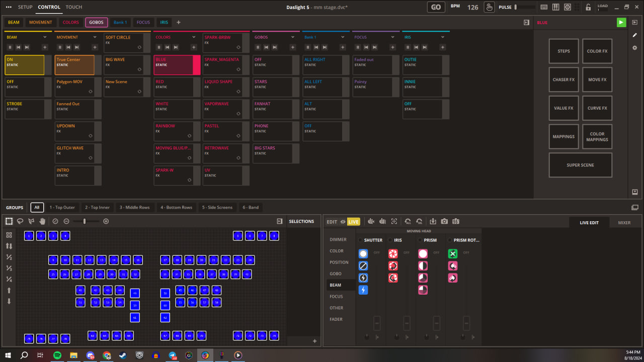Toggle the collapse panel icon beside SELECTIONS

pyautogui.click(x=280, y=221)
